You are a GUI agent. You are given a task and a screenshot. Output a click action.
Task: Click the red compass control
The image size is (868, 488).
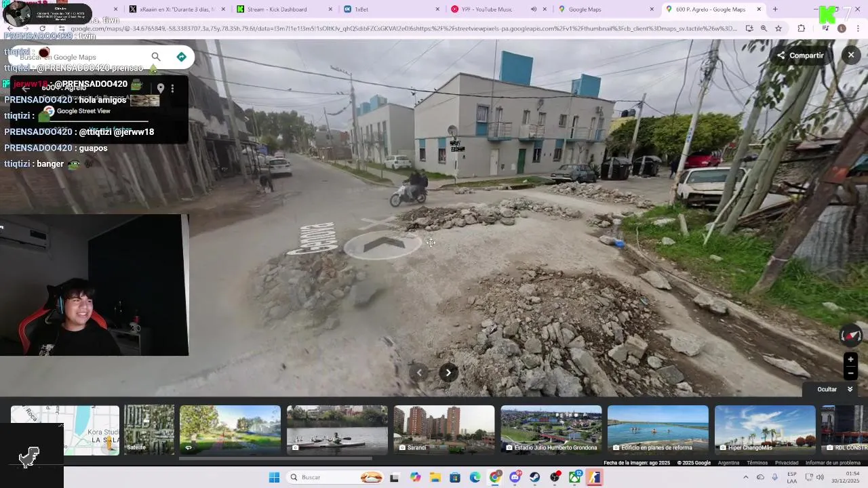pyautogui.click(x=850, y=335)
